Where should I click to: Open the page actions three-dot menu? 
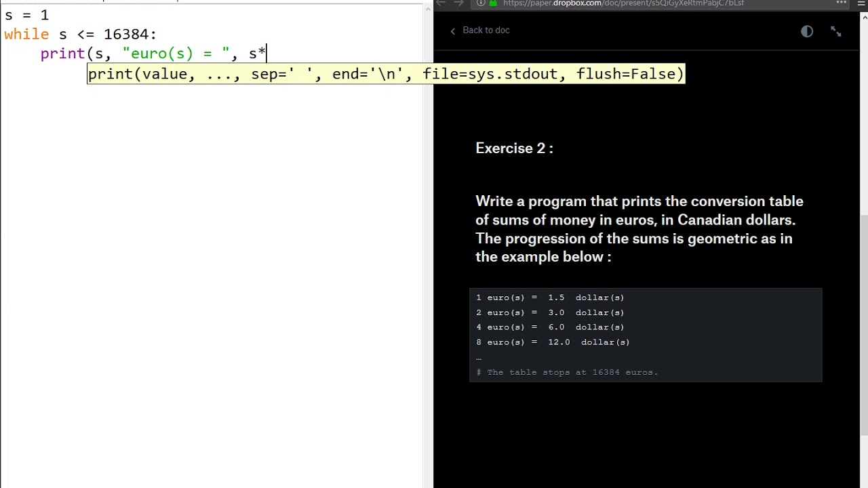tap(842, 3)
